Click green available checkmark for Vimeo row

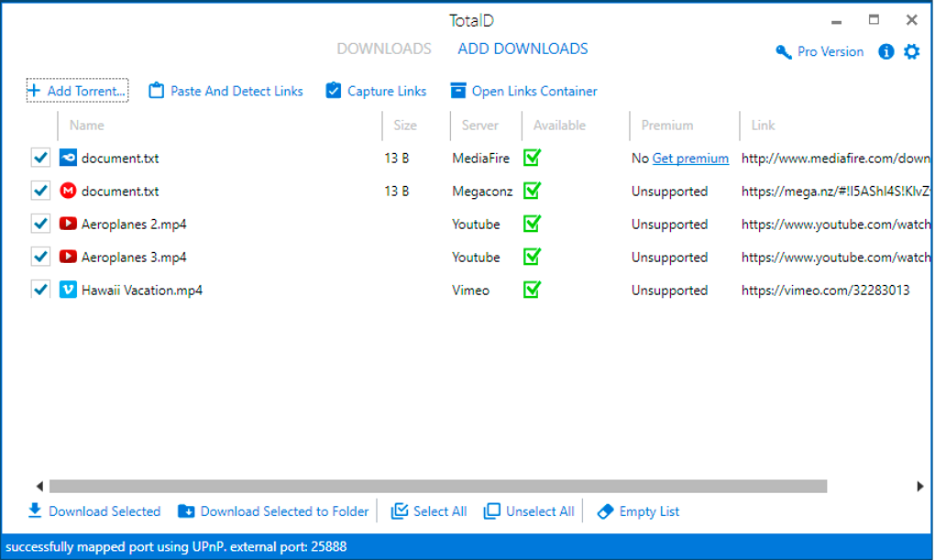pyautogui.click(x=532, y=290)
